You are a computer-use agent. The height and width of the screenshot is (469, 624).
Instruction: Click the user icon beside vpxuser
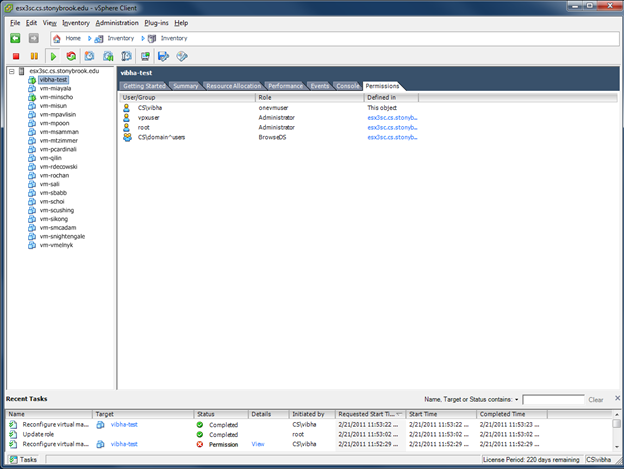pos(127,118)
